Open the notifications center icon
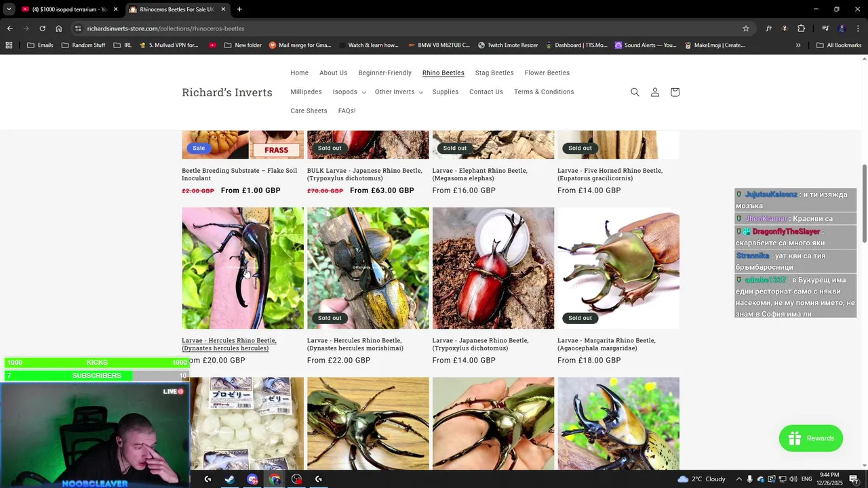This screenshot has width=868, height=488. coord(854,479)
